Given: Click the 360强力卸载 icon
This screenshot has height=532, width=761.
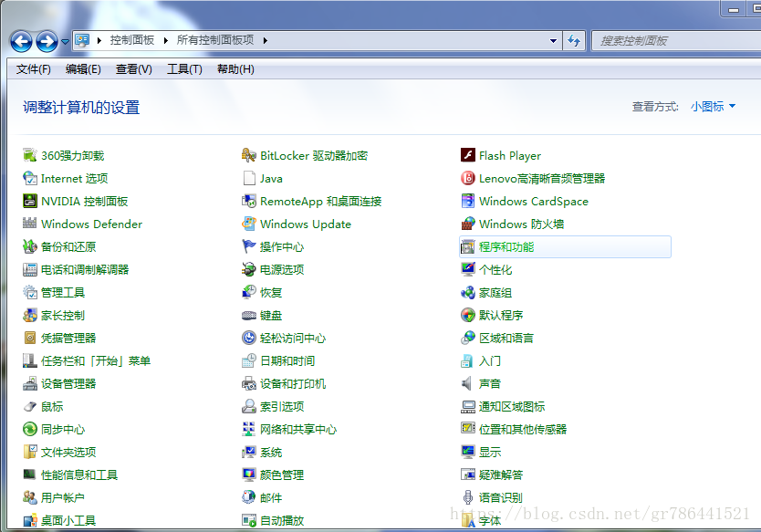Looking at the screenshot, I should click(30, 155).
